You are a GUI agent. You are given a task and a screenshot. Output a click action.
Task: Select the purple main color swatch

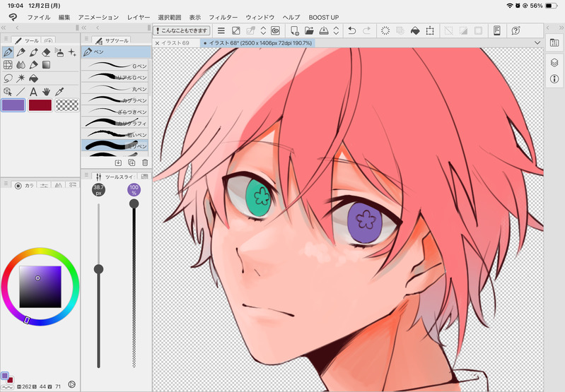[13, 105]
